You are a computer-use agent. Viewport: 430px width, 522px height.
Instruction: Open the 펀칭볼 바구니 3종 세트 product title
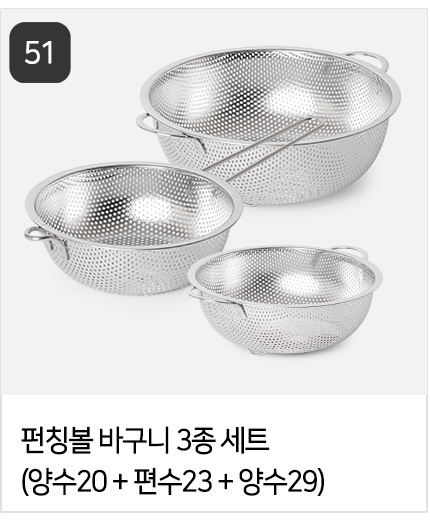tap(145, 441)
